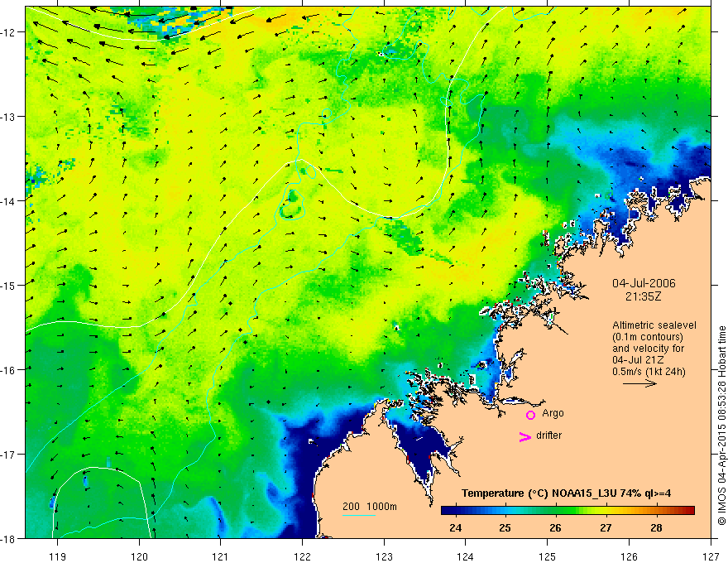Click the 'Argo' legend label
Viewport: 728px width, 563px height.
click(x=553, y=413)
